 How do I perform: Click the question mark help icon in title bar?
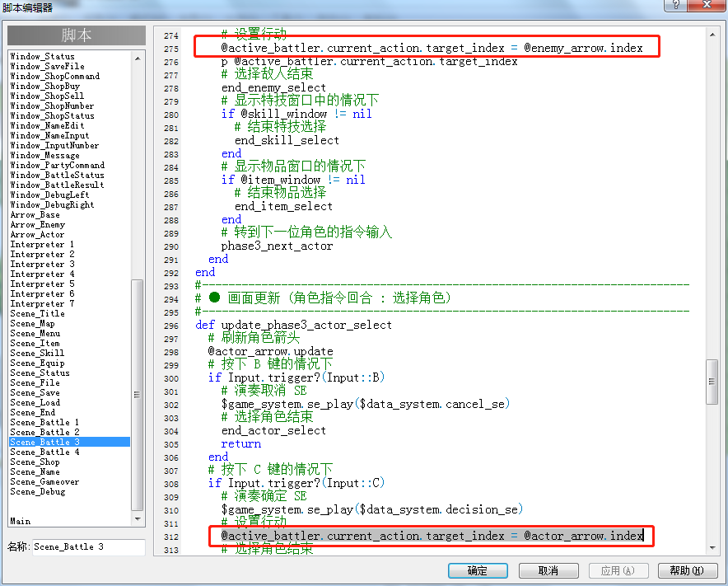click(x=675, y=5)
